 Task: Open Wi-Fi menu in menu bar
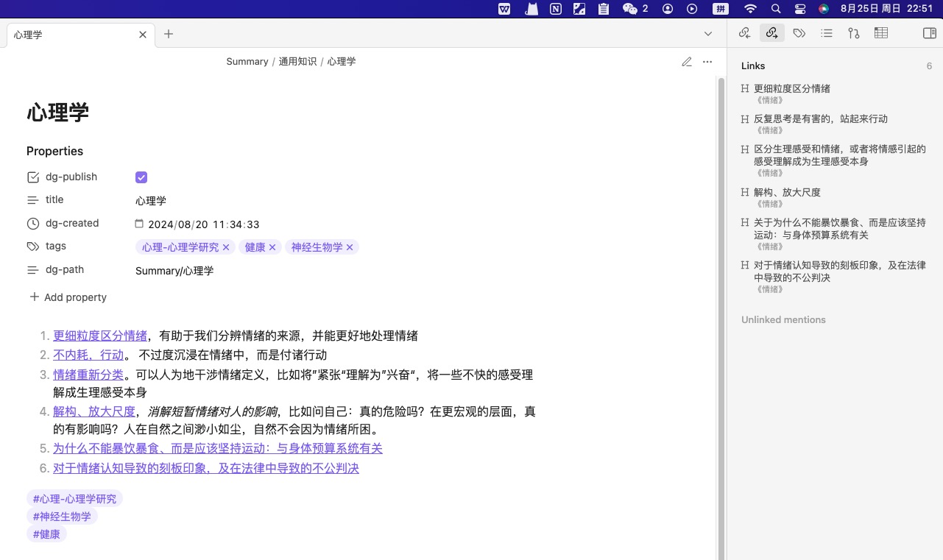[750, 9]
